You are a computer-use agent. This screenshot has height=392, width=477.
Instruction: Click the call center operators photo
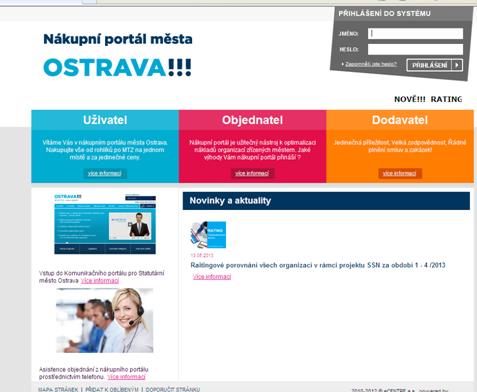point(105,321)
